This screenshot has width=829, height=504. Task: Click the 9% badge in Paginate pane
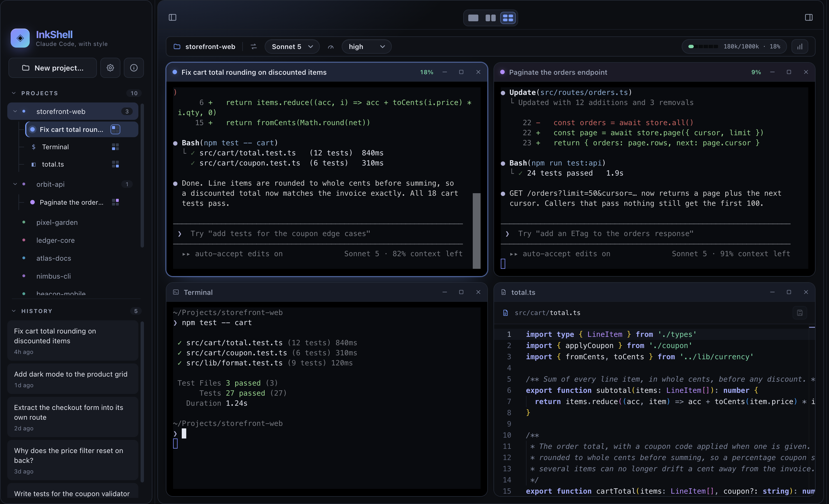(x=756, y=72)
